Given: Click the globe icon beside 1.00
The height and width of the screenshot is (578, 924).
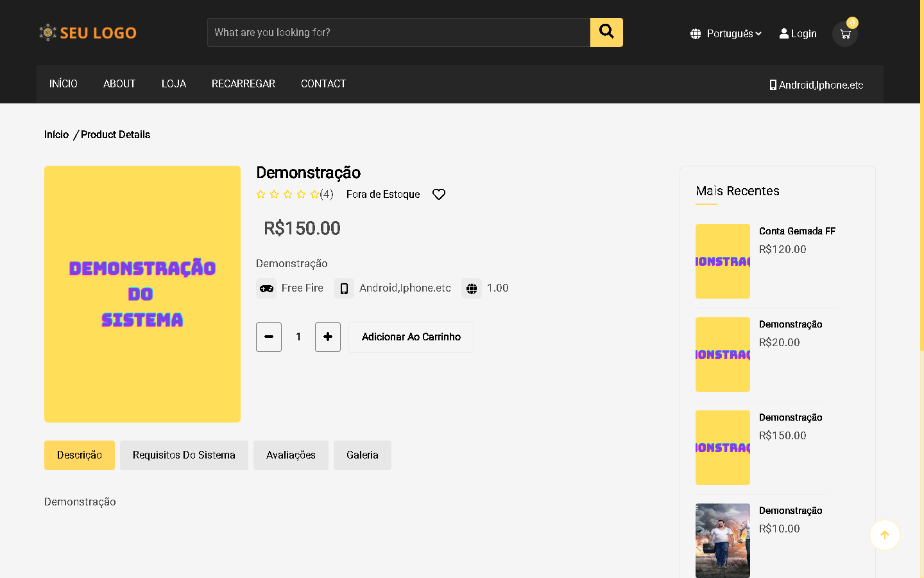Looking at the screenshot, I should [472, 288].
